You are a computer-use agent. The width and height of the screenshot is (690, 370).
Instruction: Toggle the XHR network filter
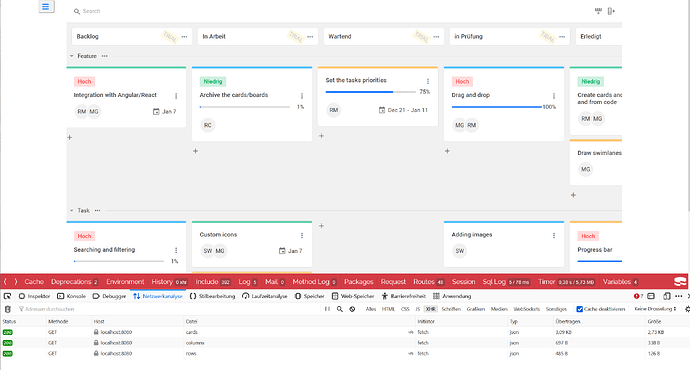pos(430,309)
